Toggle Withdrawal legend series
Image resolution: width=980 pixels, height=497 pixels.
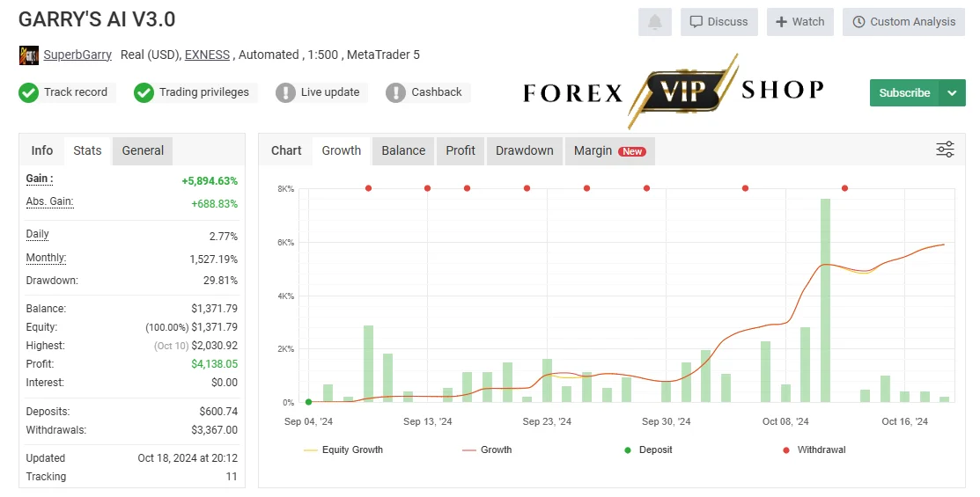pyautogui.click(x=814, y=449)
